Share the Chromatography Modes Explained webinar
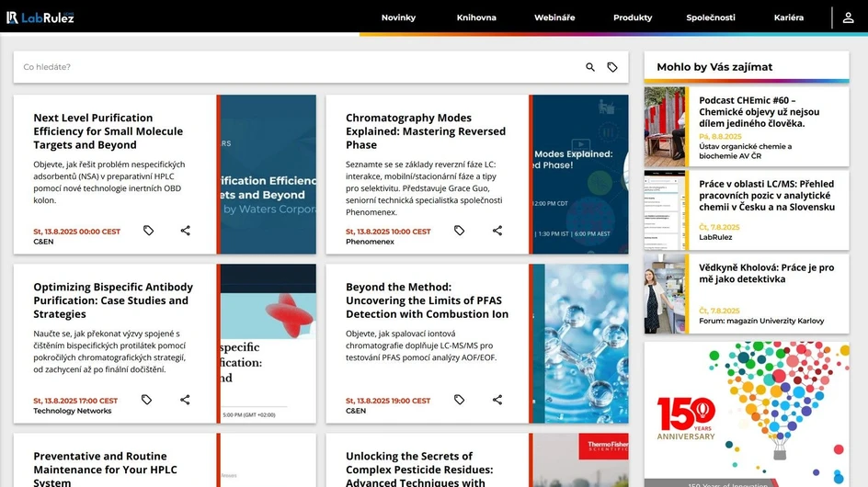Image resolution: width=868 pixels, height=487 pixels. 497,231
